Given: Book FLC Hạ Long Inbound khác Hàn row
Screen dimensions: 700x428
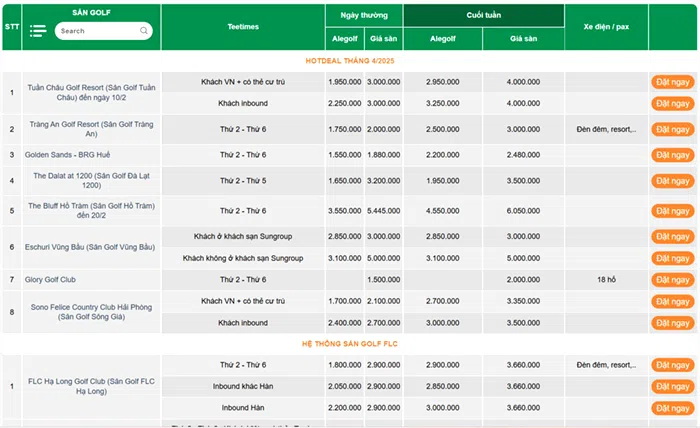Looking at the screenshot, I should (672, 386).
